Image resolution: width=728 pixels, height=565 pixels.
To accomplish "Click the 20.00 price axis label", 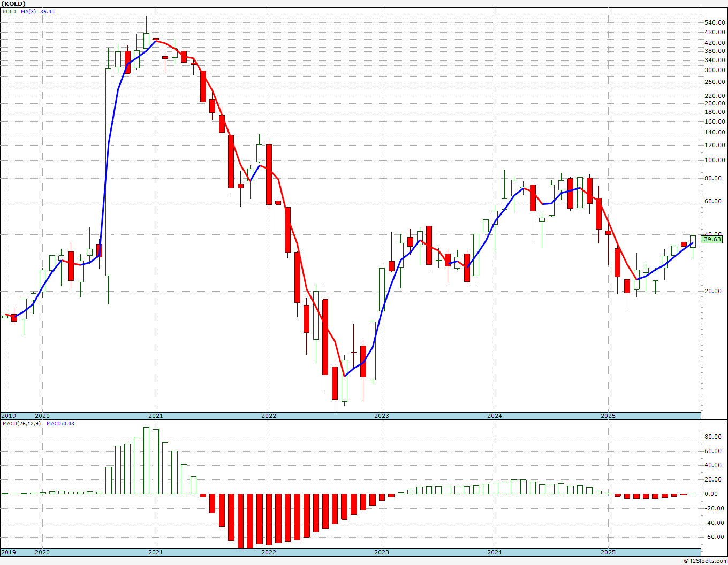I will point(714,291).
